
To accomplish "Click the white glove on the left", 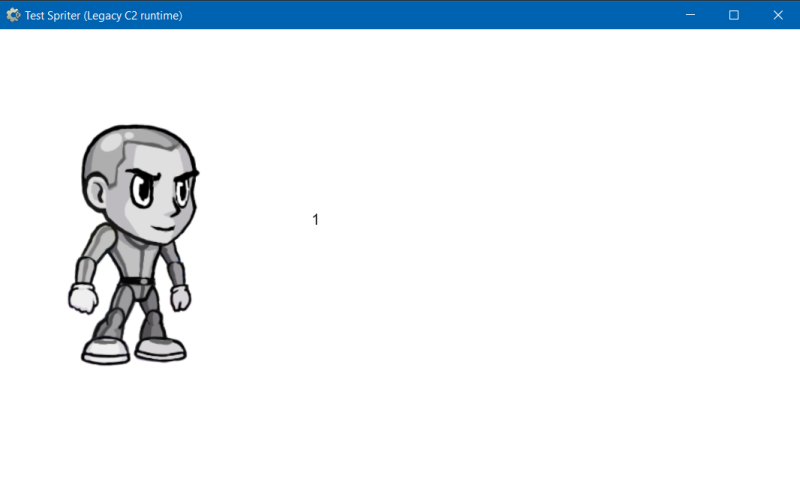I will click(82, 297).
